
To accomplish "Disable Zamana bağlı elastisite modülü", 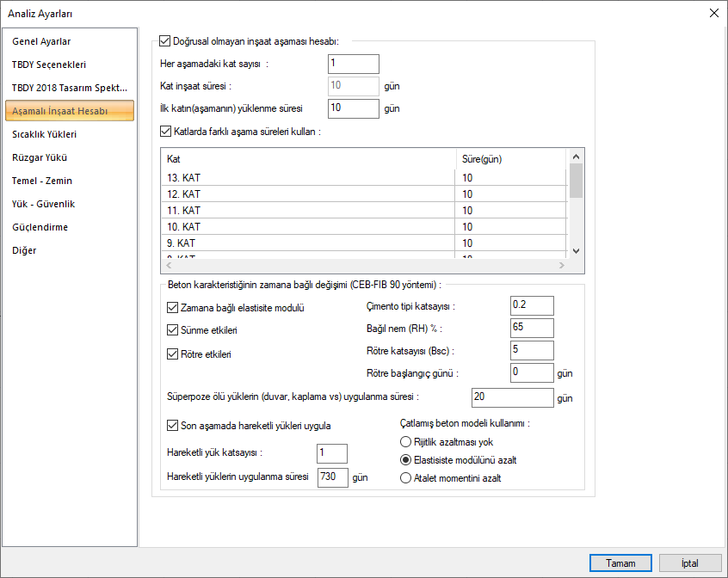I will pos(171,308).
